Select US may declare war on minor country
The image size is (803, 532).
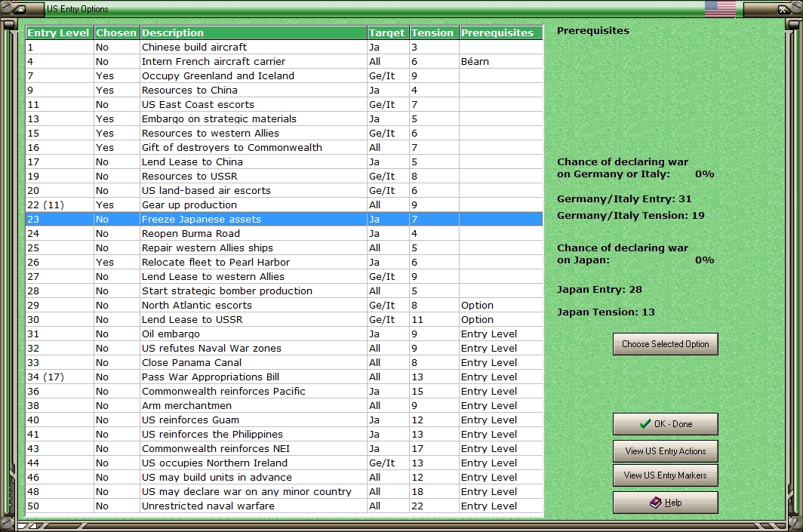[285, 491]
